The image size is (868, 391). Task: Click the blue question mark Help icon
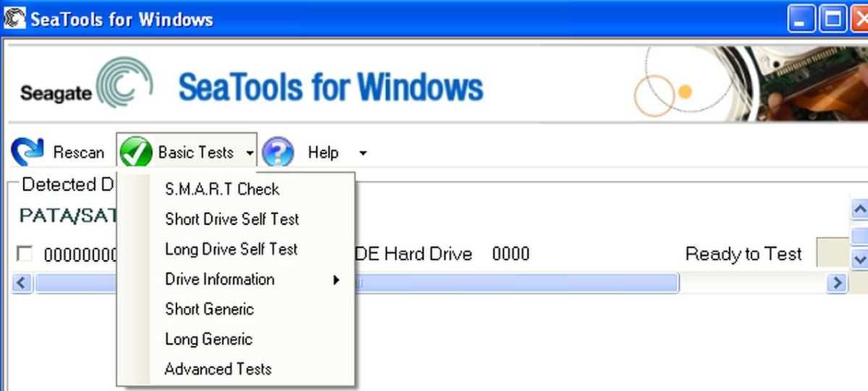(x=278, y=152)
